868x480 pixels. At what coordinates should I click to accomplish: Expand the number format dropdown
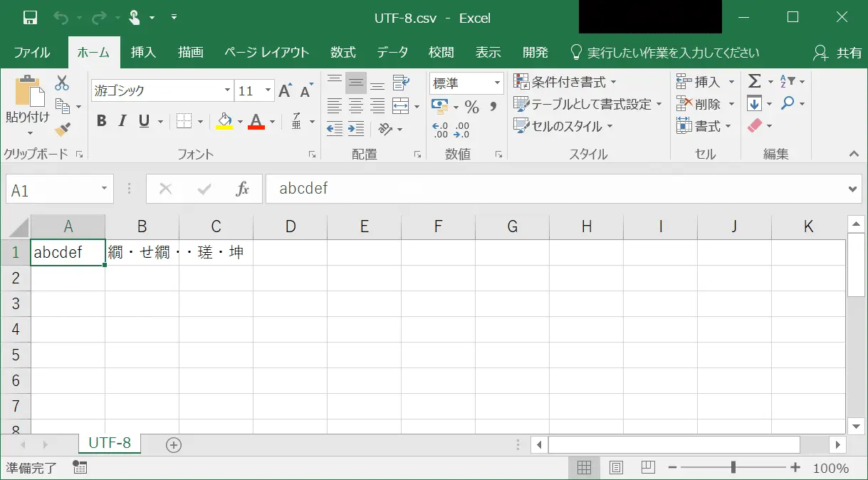(497, 83)
